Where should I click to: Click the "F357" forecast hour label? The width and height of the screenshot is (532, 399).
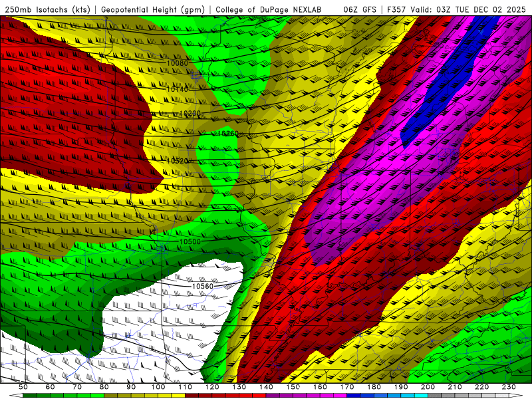(396, 9)
